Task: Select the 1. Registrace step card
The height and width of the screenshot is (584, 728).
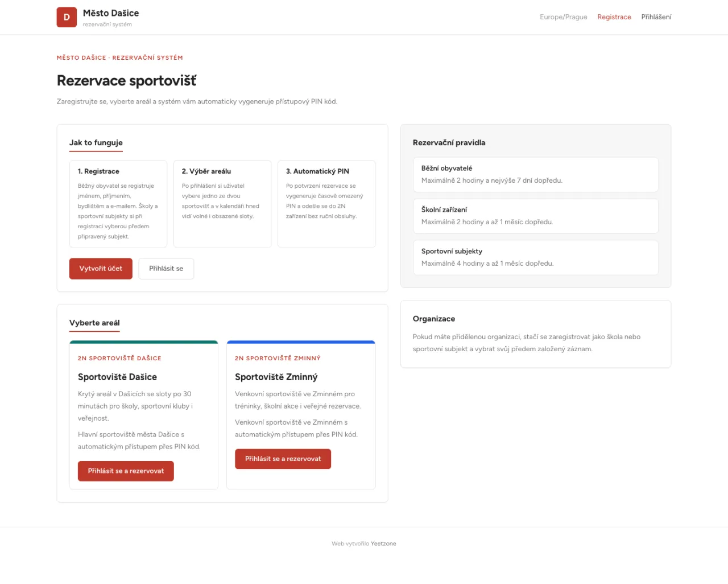Action: [x=118, y=204]
